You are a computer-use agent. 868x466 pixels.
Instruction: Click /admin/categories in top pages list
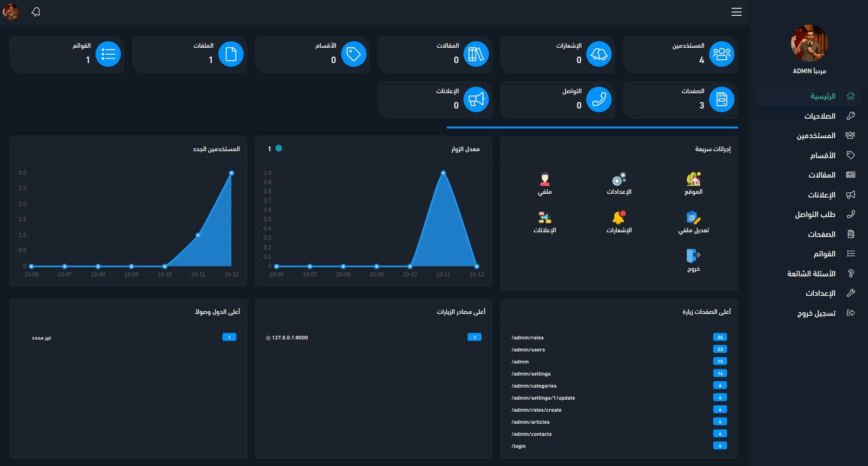pyautogui.click(x=534, y=386)
